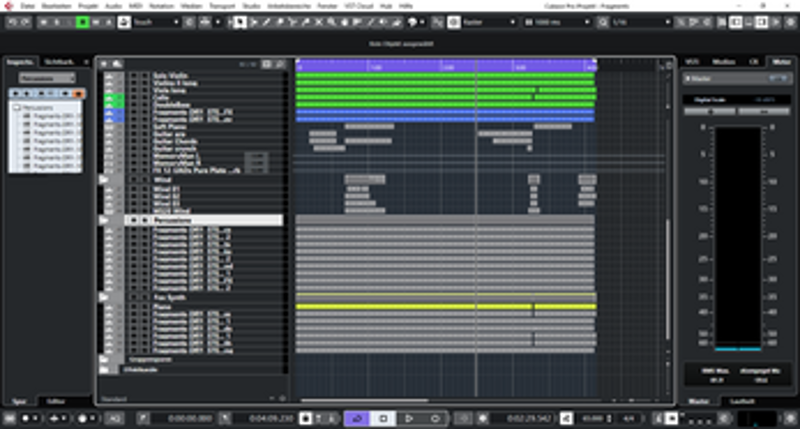Click the Record button in transport bar

pos(435,418)
